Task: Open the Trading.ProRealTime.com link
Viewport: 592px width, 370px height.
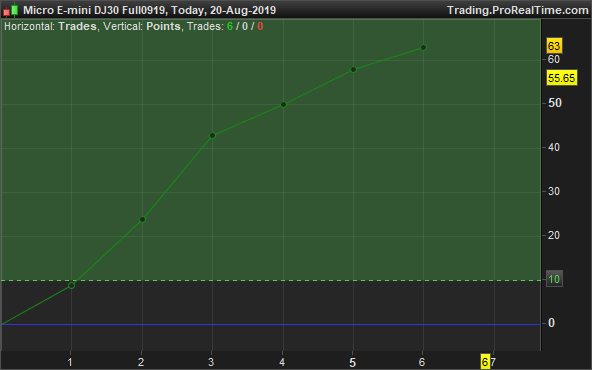Action: (x=518, y=10)
